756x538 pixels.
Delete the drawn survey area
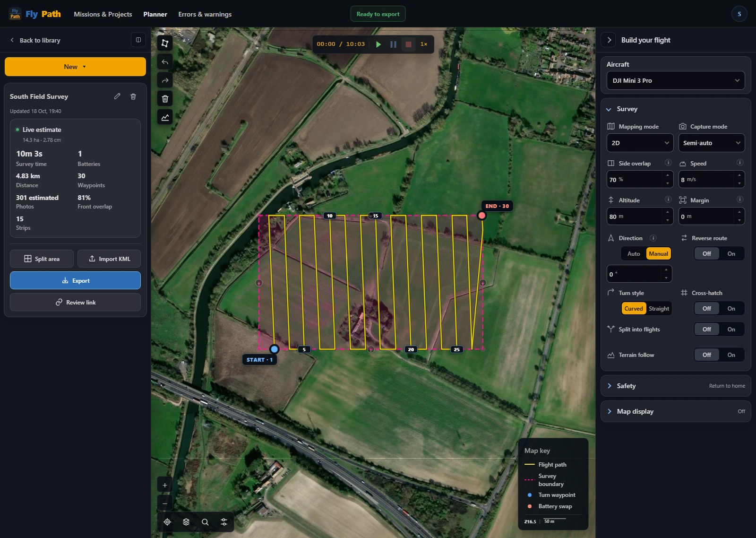click(165, 99)
